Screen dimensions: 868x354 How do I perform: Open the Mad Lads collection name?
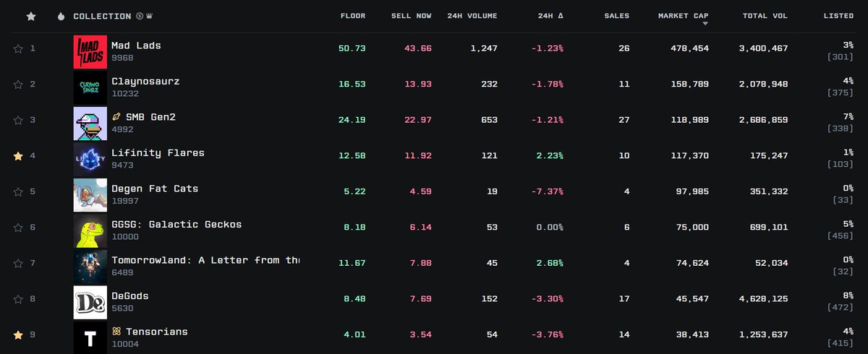[136, 45]
